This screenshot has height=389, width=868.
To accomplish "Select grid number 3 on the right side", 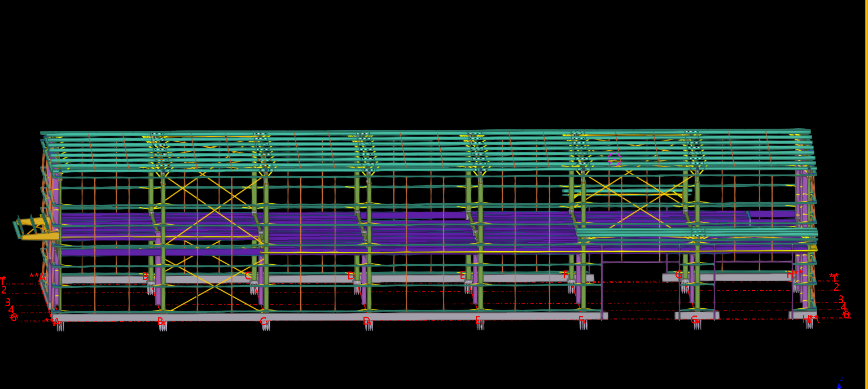I will (x=840, y=300).
